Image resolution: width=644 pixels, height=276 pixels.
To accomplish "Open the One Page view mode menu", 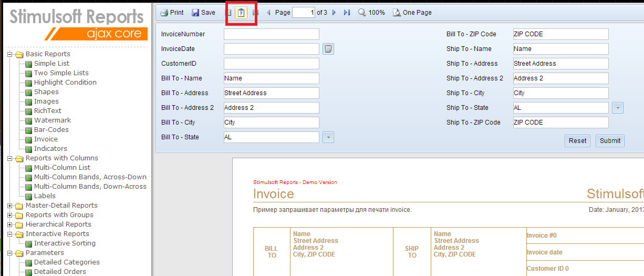I will click(x=412, y=13).
